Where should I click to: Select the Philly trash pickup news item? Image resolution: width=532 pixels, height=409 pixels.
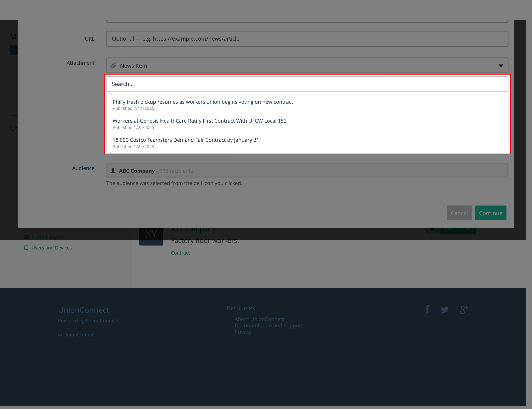coord(203,105)
